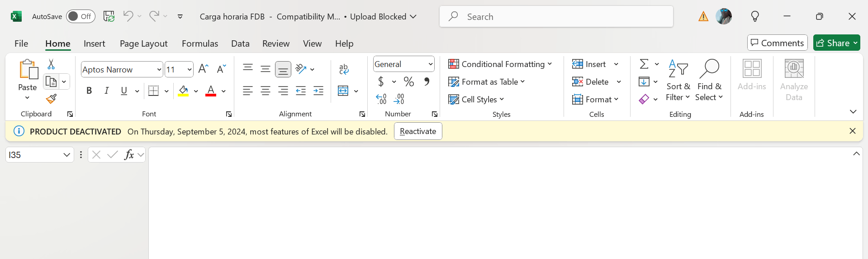Collapse the ribbon with chevron
This screenshot has width=868, height=259.
[x=853, y=111]
